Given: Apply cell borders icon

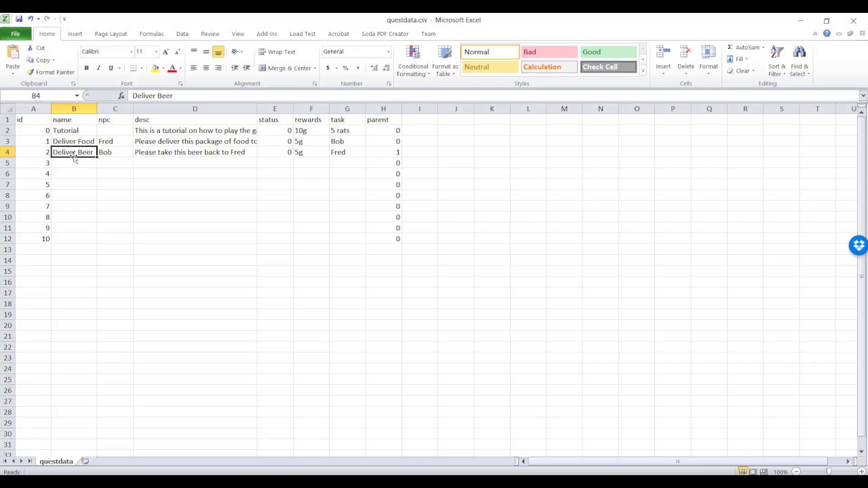Looking at the screenshot, I should [134, 68].
